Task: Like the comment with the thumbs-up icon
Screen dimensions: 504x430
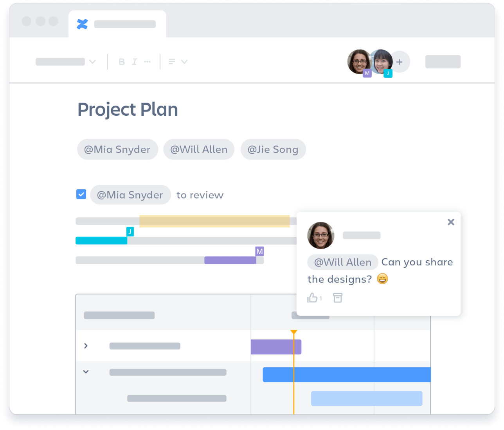Action: 312,297
